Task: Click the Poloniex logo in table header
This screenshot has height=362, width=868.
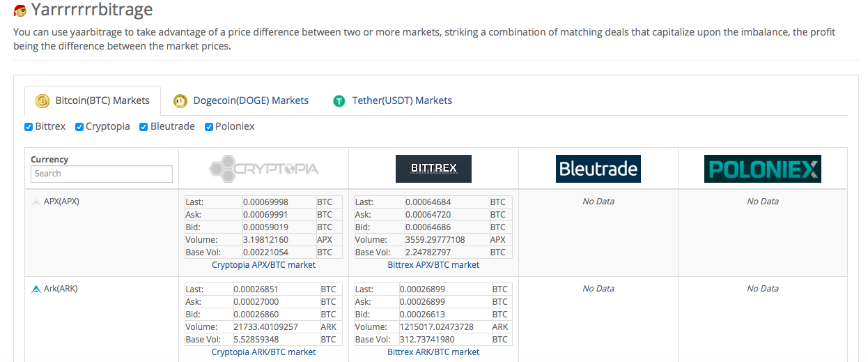Action: tap(763, 168)
